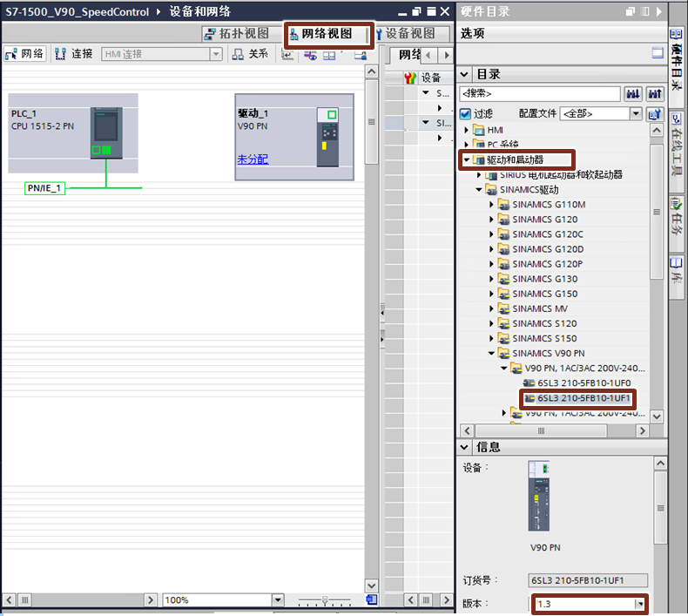Expand the SINAMICS MV folder
This screenshot has width=688, height=616.
[x=491, y=308]
